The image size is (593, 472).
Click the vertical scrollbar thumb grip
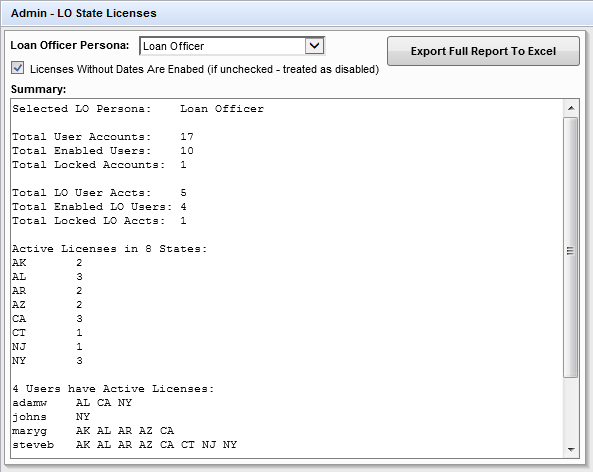point(571,251)
